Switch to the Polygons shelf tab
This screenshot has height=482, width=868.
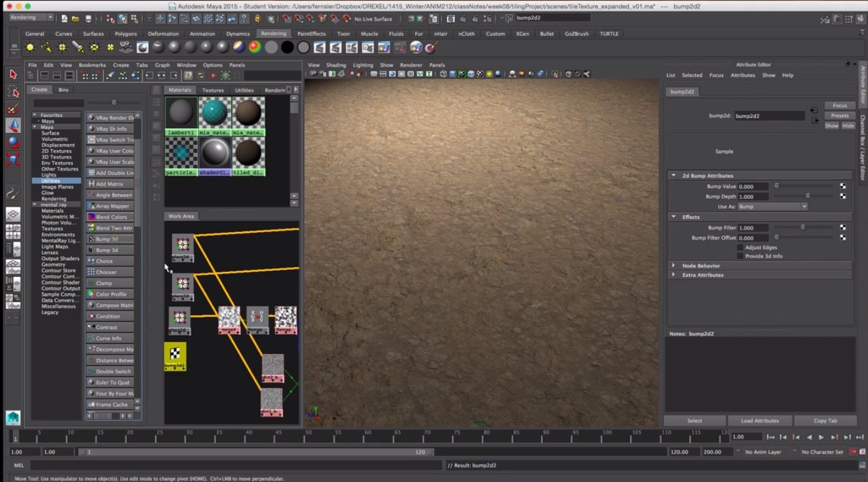coord(126,34)
